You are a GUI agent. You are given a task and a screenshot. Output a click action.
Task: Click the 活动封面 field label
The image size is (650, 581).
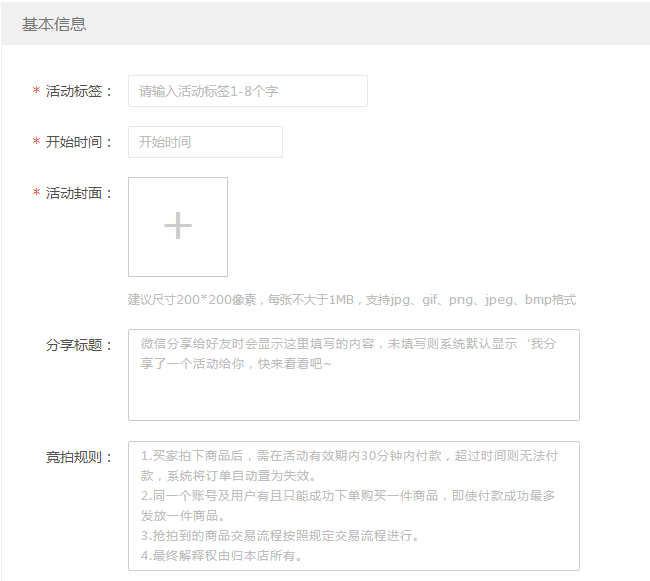(x=79, y=193)
